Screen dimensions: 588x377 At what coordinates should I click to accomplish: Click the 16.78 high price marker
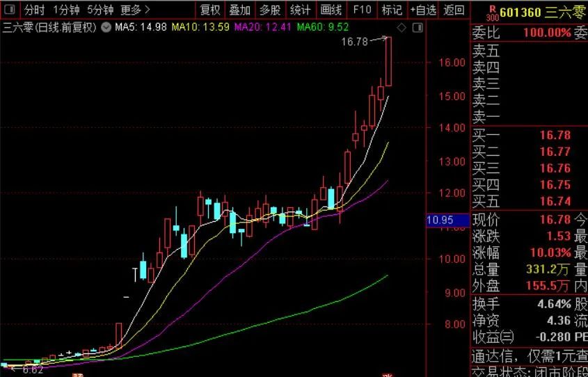click(x=354, y=42)
